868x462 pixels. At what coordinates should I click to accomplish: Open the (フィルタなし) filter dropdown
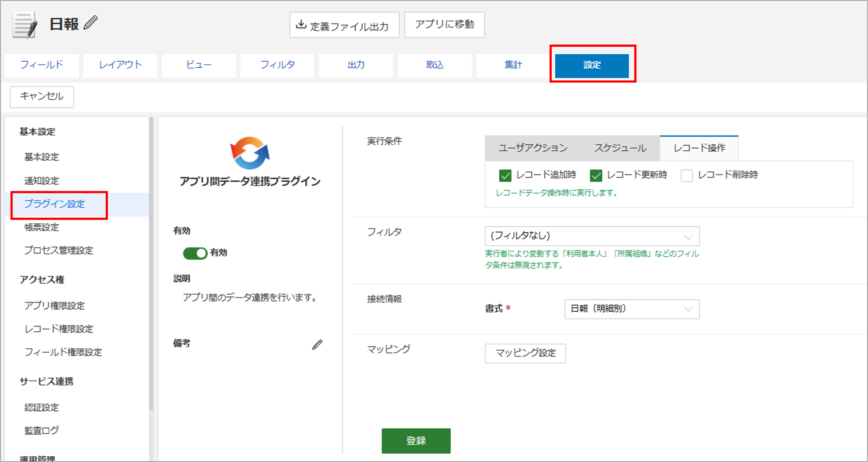[592, 236]
